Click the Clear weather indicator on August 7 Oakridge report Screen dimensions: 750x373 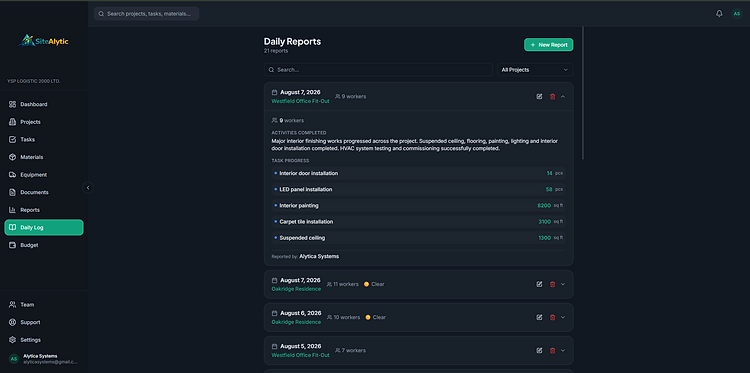point(374,284)
